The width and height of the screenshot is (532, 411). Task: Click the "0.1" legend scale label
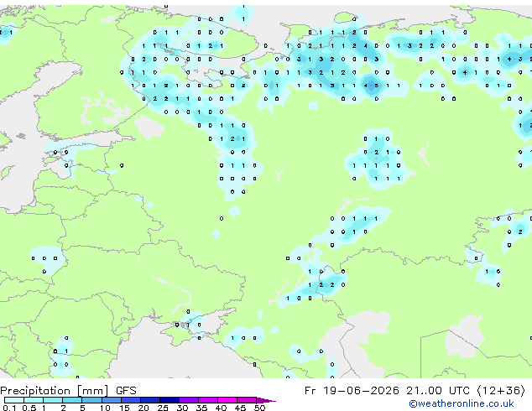(9, 408)
